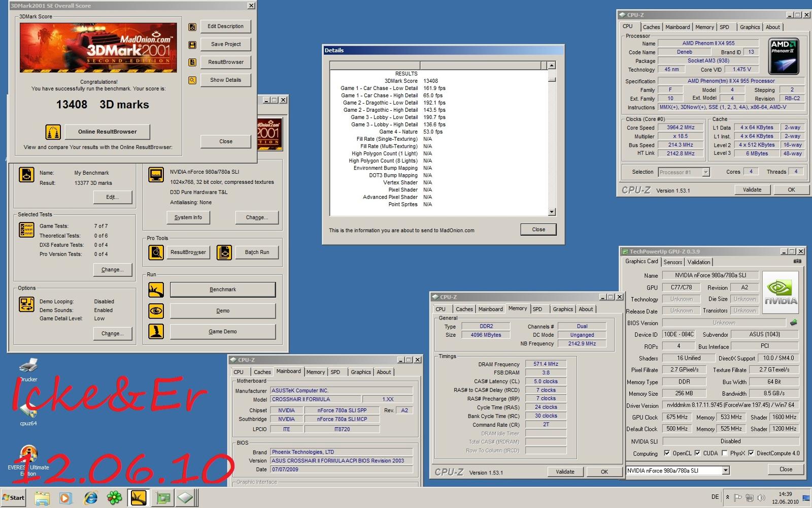Toggle the DirectCompute 4.0 checkbox
Viewport: 812px width, 508px height.
(x=751, y=453)
